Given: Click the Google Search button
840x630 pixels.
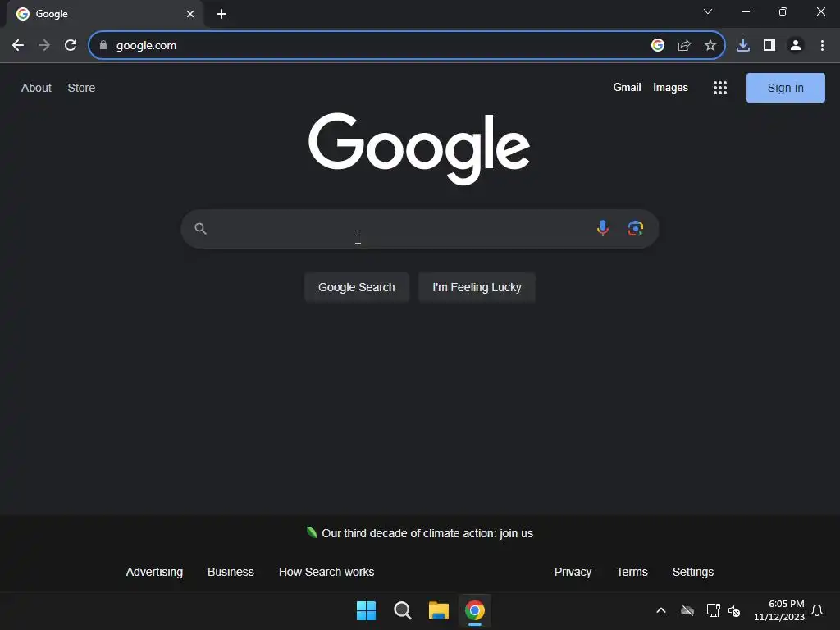Looking at the screenshot, I should (357, 287).
